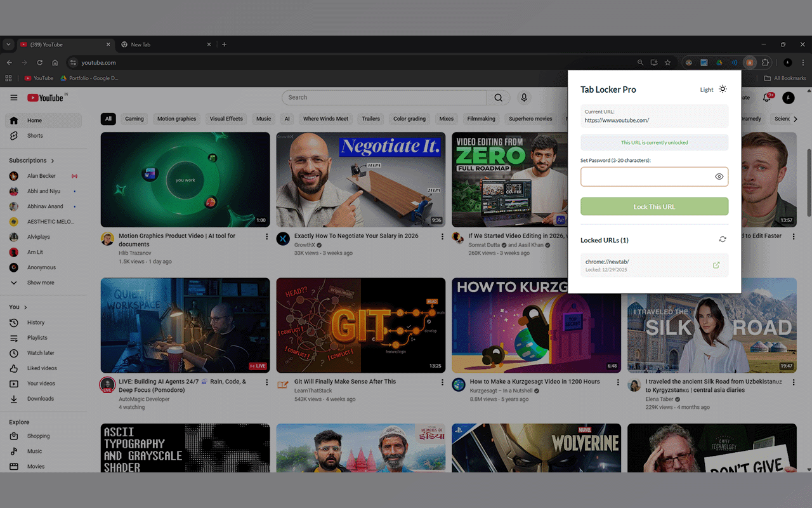Click the install app icon in address bar
Screen dimensions: 812x508
click(x=654, y=62)
